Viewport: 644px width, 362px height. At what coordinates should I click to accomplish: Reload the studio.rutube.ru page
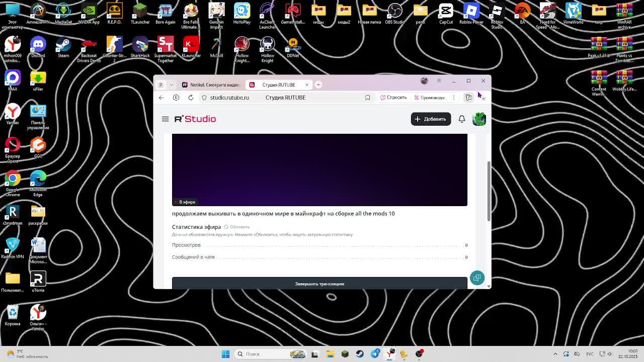191,98
